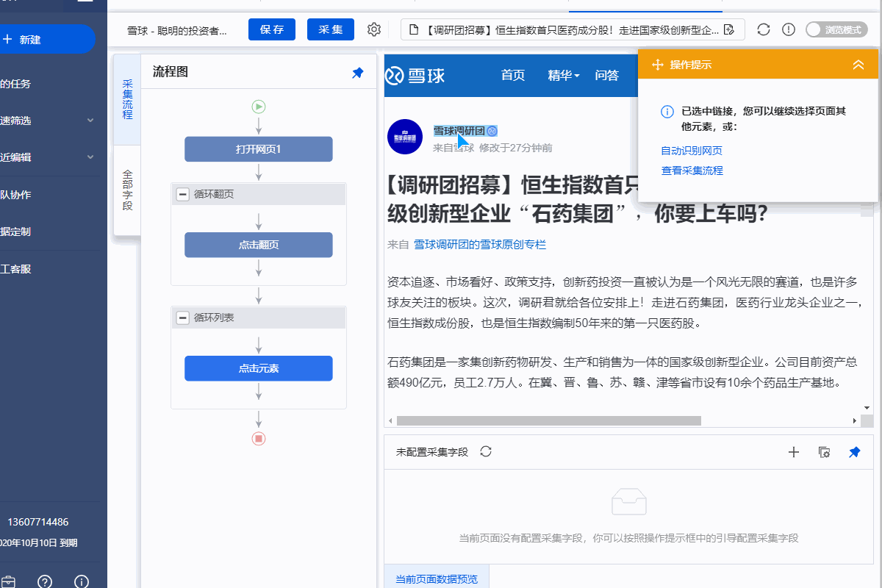Image resolution: width=882 pixels, height=588 pixels.
Task: Select the 打开网页1 flowchart step
Action: point(259,149)
